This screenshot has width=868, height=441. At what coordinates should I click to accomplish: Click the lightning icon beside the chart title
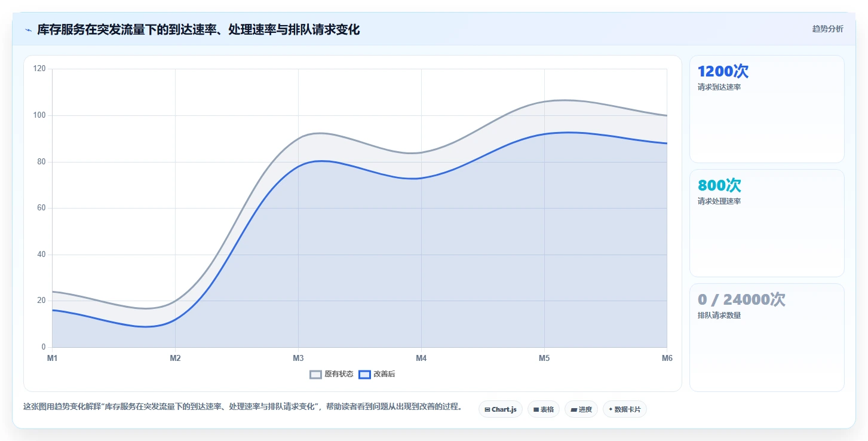(28, 30)
